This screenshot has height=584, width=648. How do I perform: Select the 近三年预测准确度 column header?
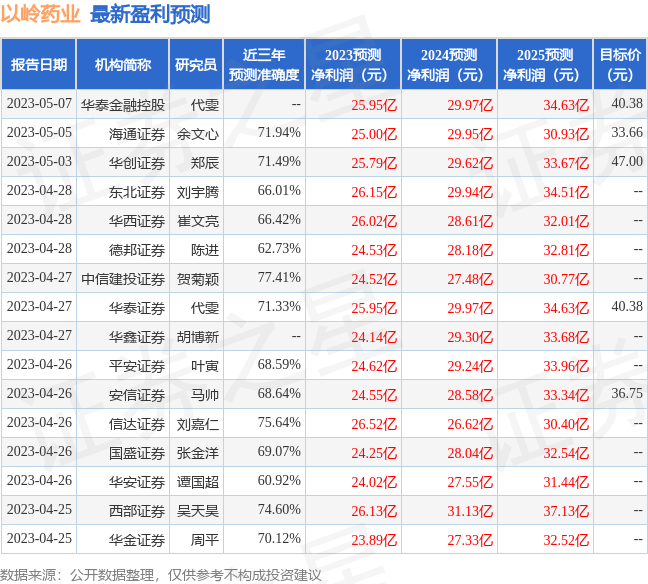(x=264, y=64)
